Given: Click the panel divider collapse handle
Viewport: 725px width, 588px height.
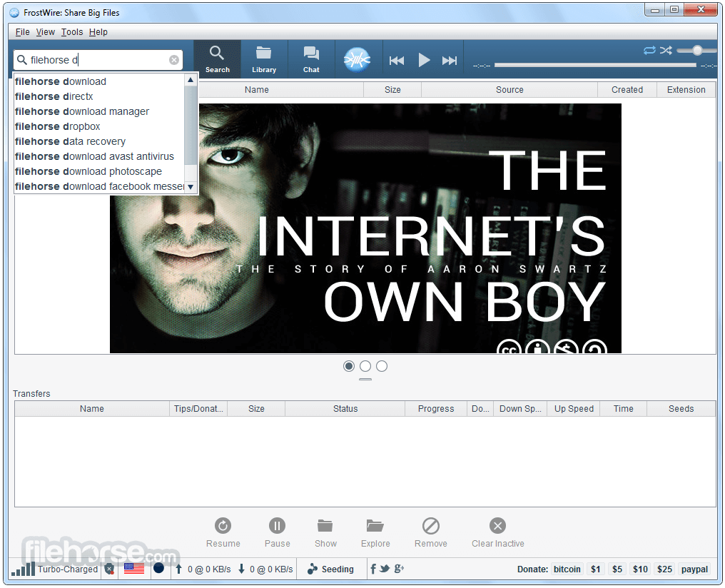Looking at the screenshot, I should (x=365, y=380).
